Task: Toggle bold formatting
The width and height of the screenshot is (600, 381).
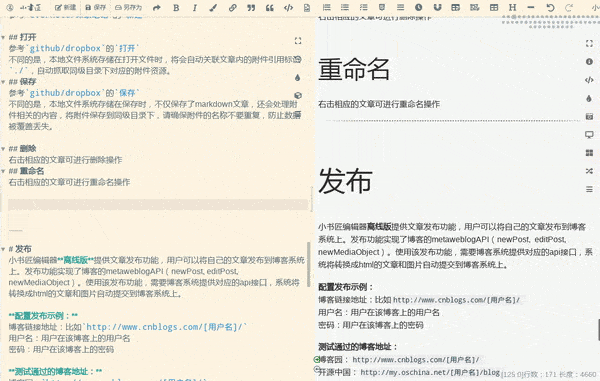Action: (x=176, y=8)
